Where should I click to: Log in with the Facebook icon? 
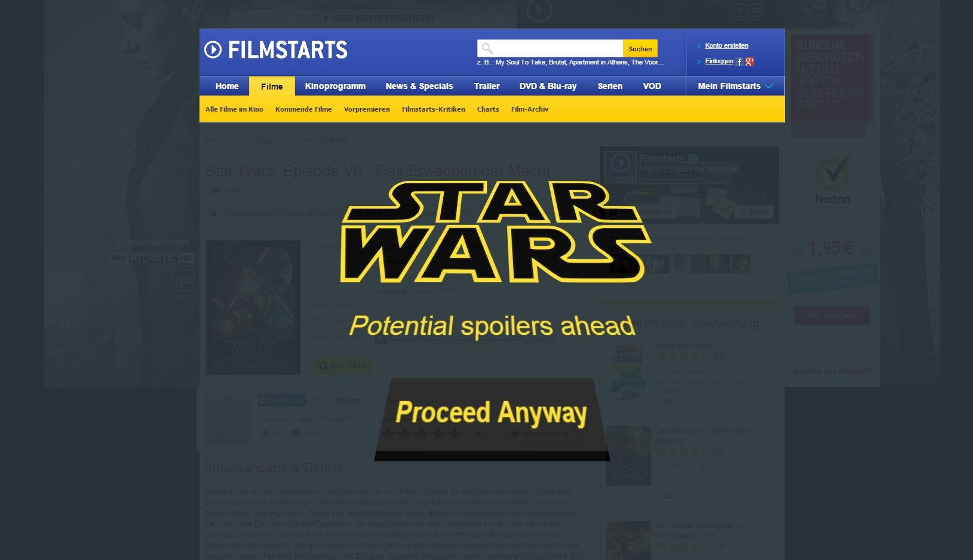click(x=739, y=61)
